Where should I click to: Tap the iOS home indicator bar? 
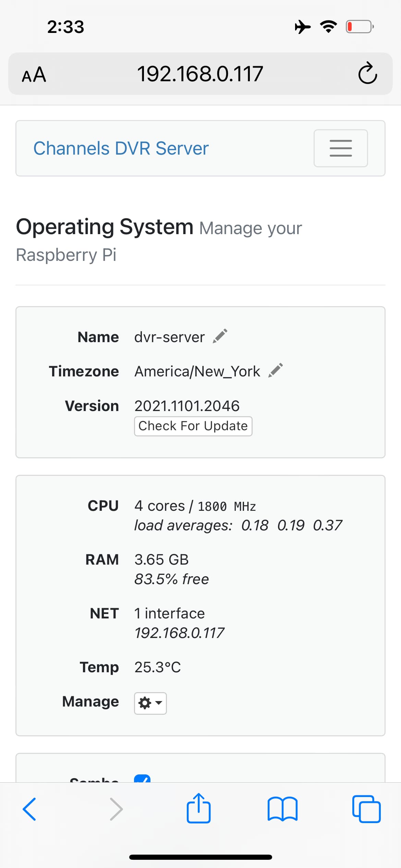pyautogui.click(x=200, y=857)
